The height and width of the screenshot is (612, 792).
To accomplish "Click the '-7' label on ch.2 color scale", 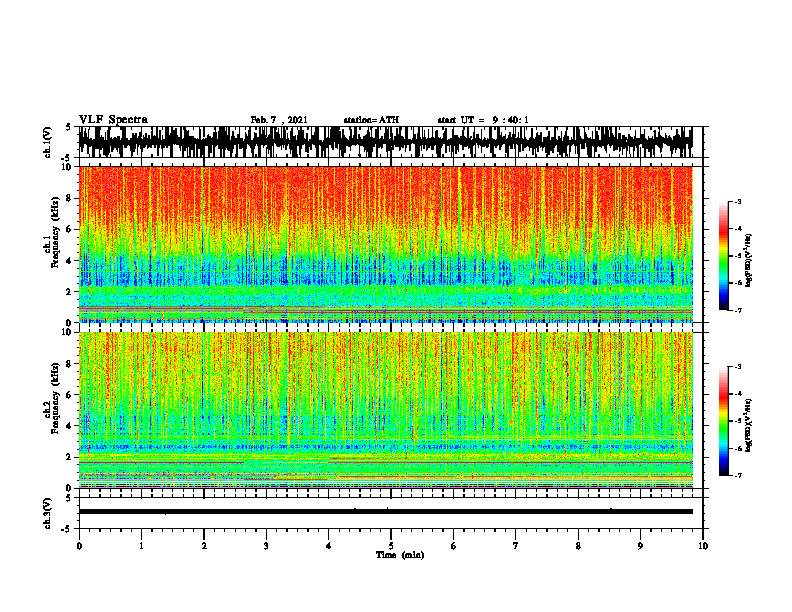I will 737,476.
